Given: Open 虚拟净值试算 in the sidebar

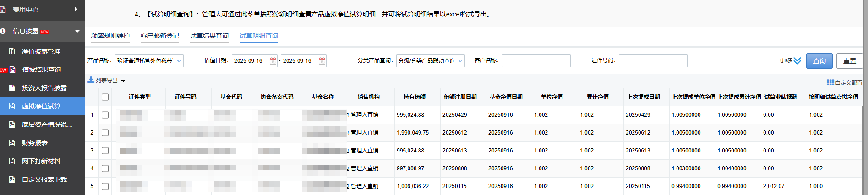Looking at the screenshot, I should 42,106.
